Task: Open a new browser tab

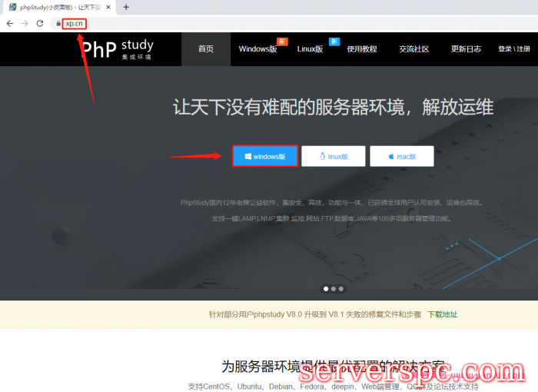Action: (126, 7)
